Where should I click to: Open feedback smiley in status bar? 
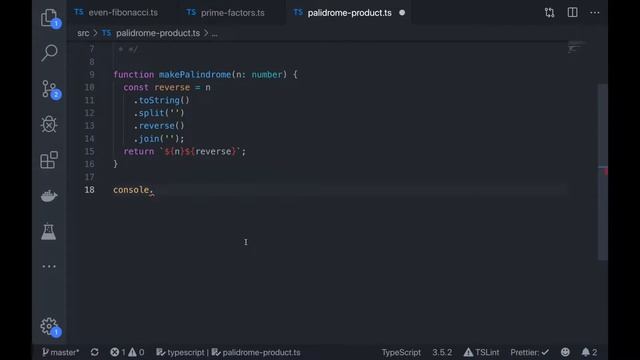(565, 352)
